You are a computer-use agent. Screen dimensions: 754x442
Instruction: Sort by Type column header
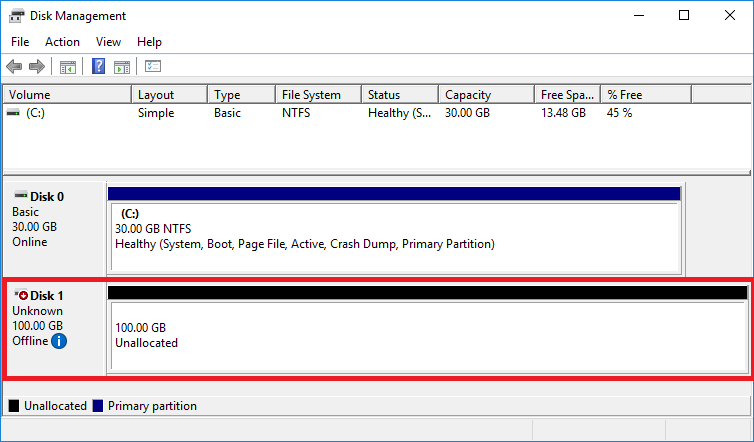(x=242, y=95)
